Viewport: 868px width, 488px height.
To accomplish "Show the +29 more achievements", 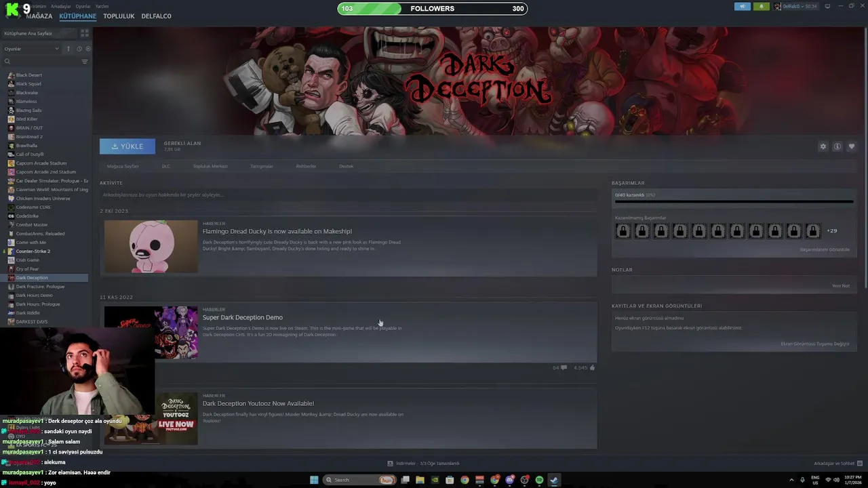I will [831, 231].
